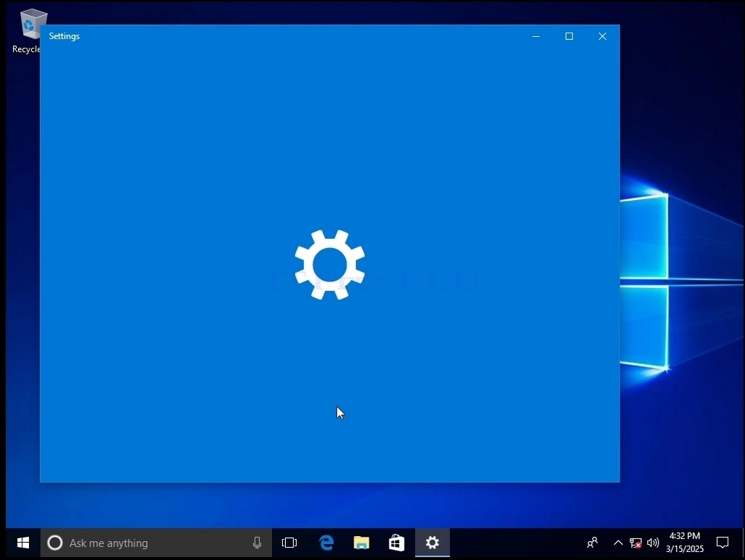The width and height of the screenshot is (745, 560).
Task: Maximize the Settings window
Action: tap(569, 36)
